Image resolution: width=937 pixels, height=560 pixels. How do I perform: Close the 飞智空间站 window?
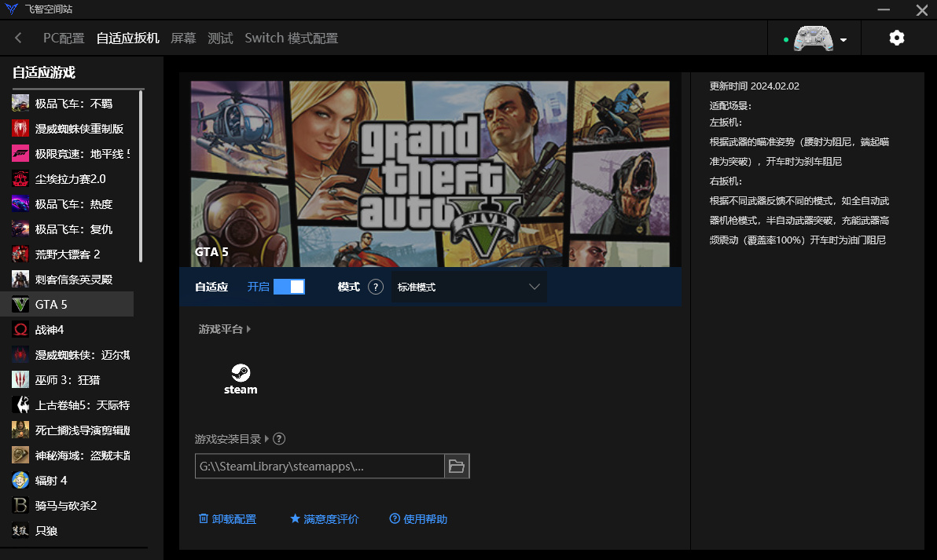pyautogui.click(x=921, y=9)
